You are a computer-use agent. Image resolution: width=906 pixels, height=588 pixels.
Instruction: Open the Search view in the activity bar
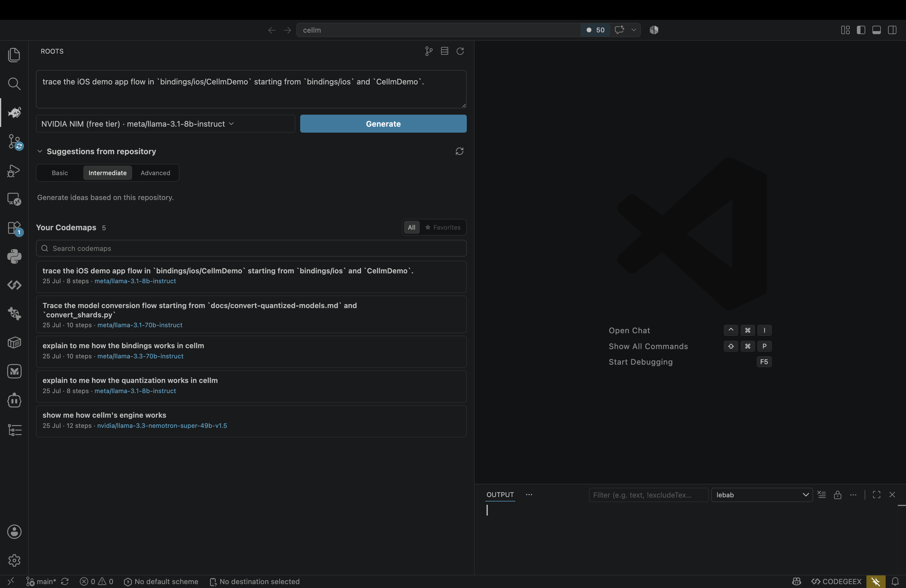[x=14, y=84]
